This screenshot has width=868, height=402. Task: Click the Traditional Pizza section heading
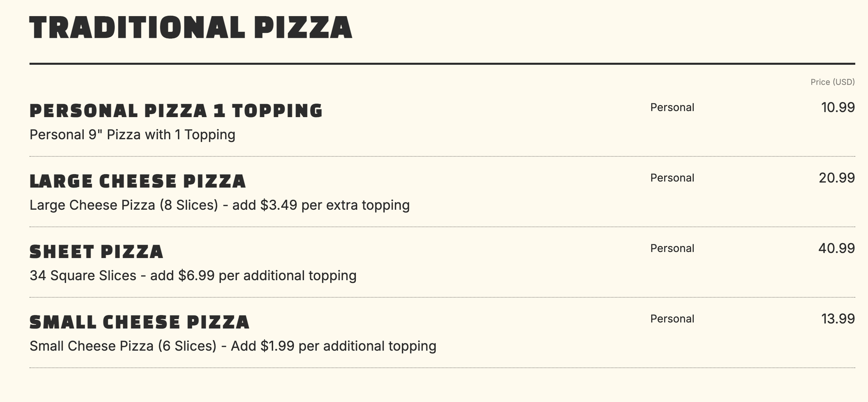(x=191, y=28)
